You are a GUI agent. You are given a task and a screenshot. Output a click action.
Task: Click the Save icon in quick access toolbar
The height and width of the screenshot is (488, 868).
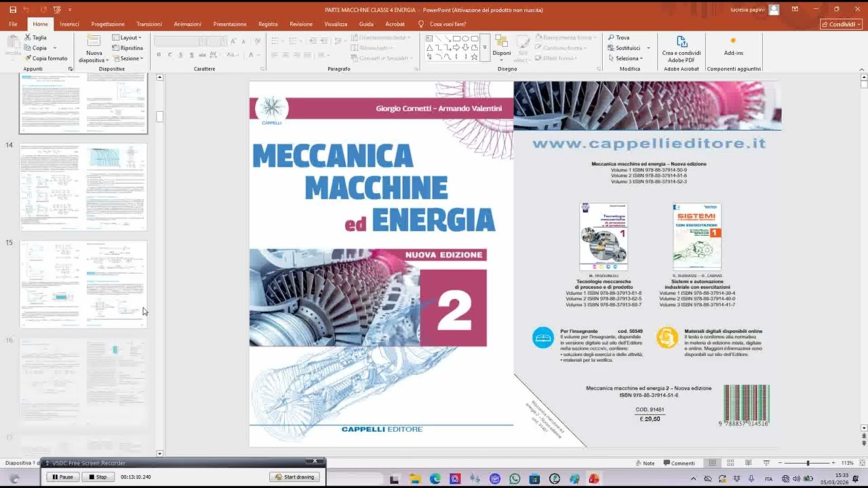[12, 9]
